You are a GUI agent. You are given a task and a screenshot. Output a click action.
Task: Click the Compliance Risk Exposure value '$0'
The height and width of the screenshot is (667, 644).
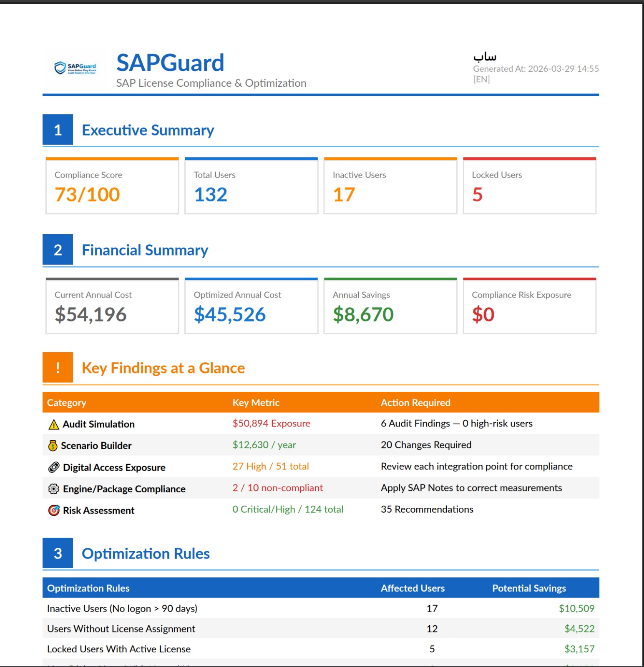click(x=483, y=314)
